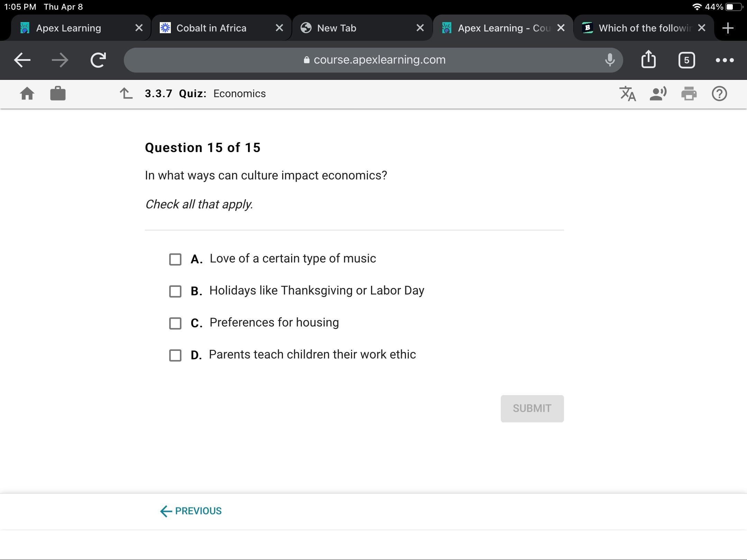This screenshot has height=560, width=747.
Task: Tap the browser share icon
Action: tap(648, 60)
